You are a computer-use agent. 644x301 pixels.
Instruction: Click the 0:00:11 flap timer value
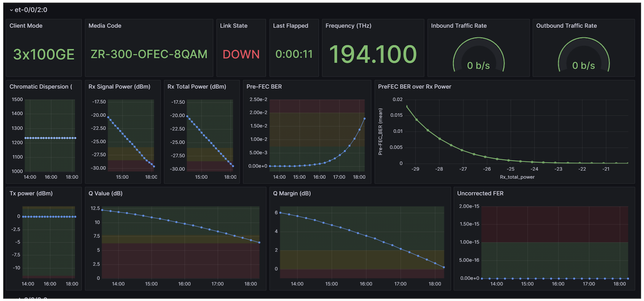(x=294, y=54)
